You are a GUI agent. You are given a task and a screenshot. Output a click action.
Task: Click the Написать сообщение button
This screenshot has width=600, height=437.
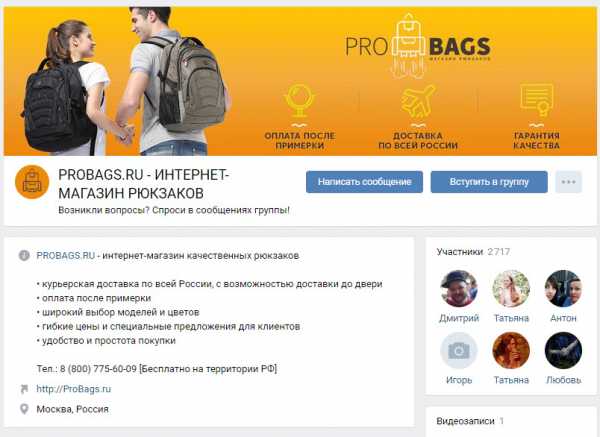364,182
